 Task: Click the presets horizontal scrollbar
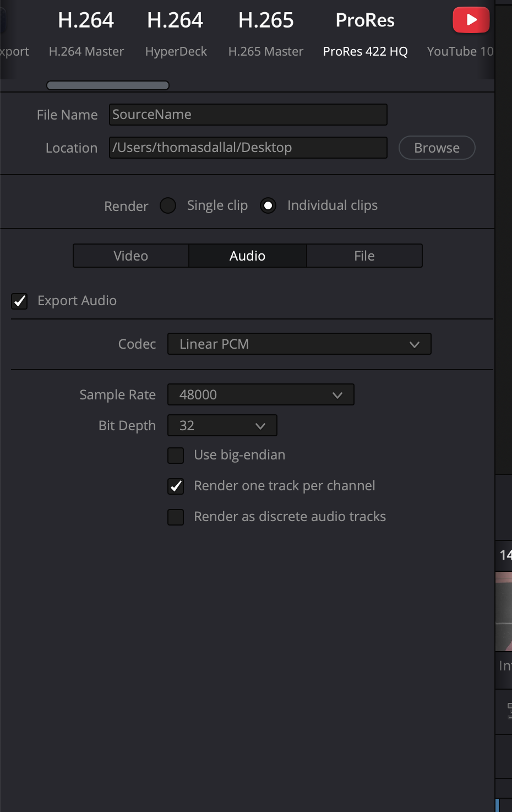pyautogui.click(x=108, y=85)
